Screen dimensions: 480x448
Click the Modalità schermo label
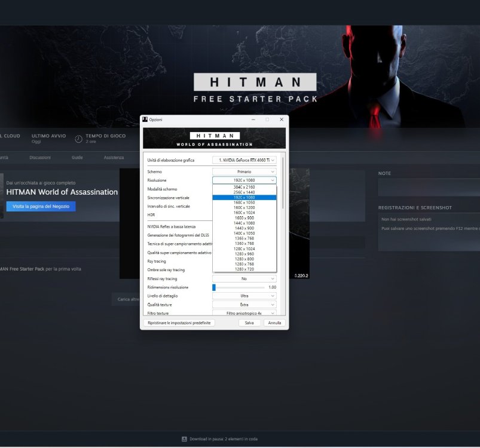tap(162, 189)
